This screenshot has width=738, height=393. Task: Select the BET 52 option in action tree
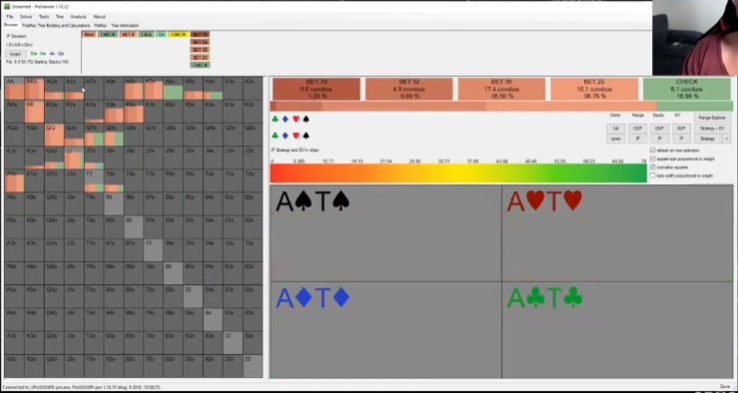point(200,42)
